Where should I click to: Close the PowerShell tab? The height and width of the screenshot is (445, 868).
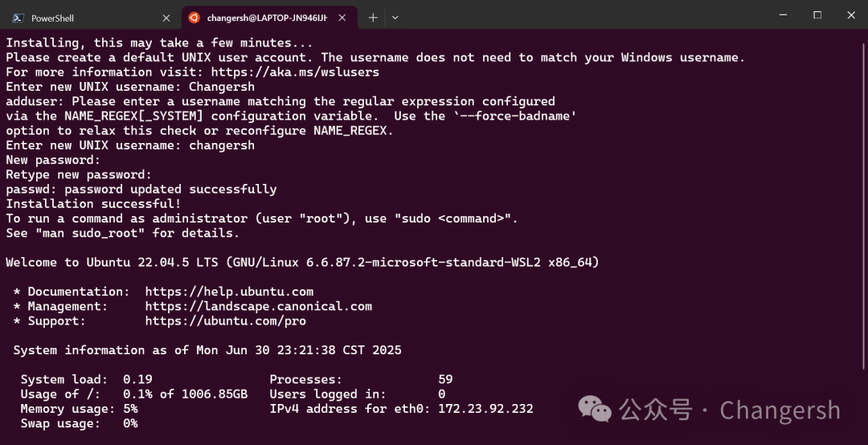166,18
